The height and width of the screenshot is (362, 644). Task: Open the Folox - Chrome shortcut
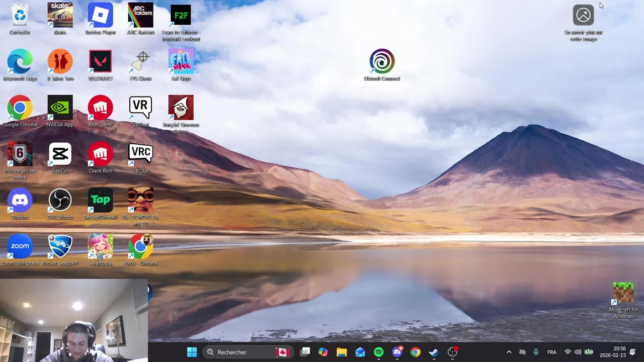coord(140,250)
